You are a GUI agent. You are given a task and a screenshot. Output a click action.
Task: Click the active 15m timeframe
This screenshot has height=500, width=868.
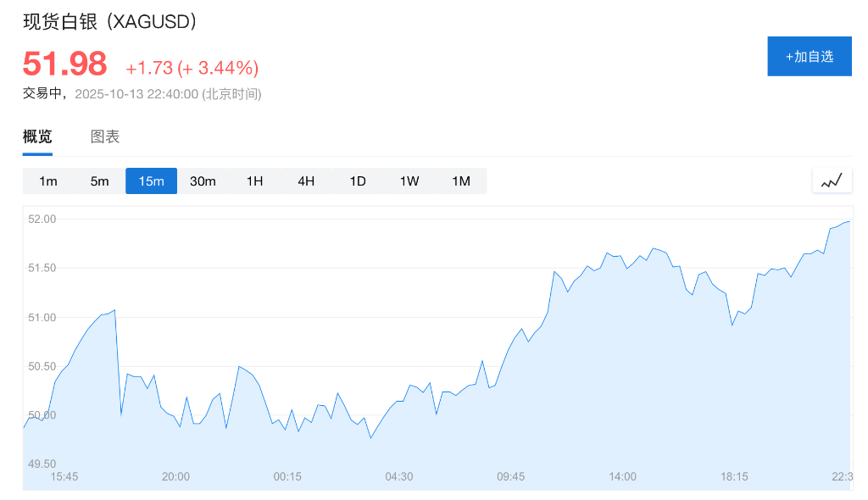point(151,181)
